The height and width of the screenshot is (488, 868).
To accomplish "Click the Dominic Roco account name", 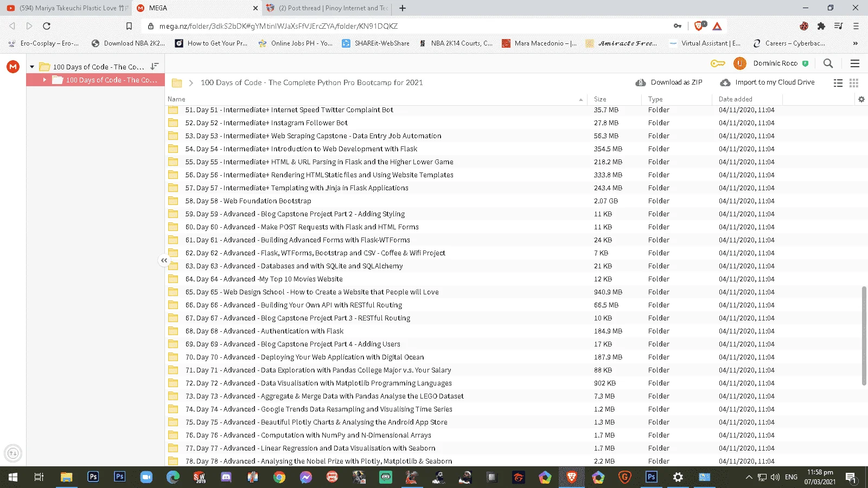I will (775, 63).
